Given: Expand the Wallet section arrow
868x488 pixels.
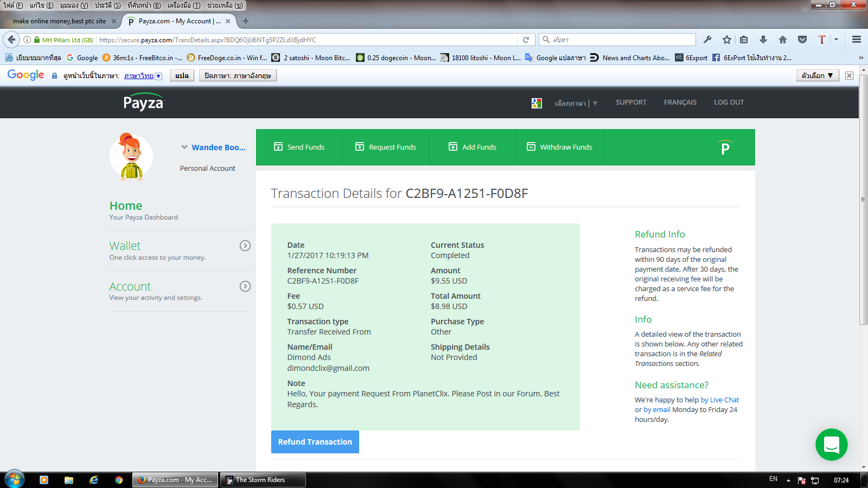Looking at the screenshot, I should tap(245, 246).
